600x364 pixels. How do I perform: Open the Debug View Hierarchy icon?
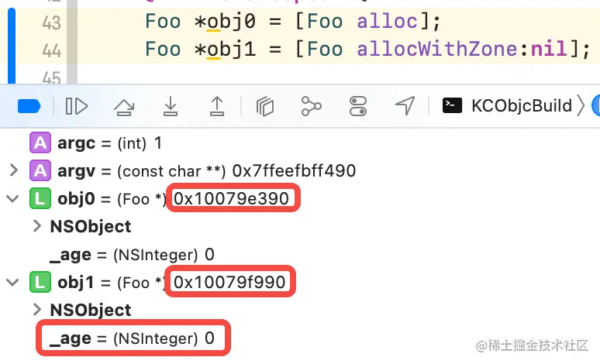click(266, 106)
